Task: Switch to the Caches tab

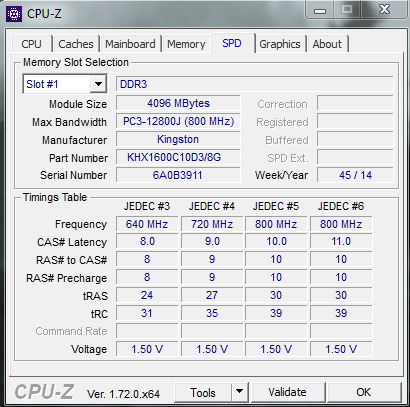Action: (x=76, y=44)
